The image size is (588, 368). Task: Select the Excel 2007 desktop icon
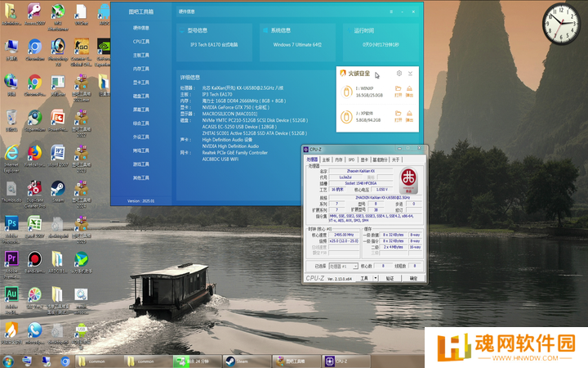(x=35, y=227)
